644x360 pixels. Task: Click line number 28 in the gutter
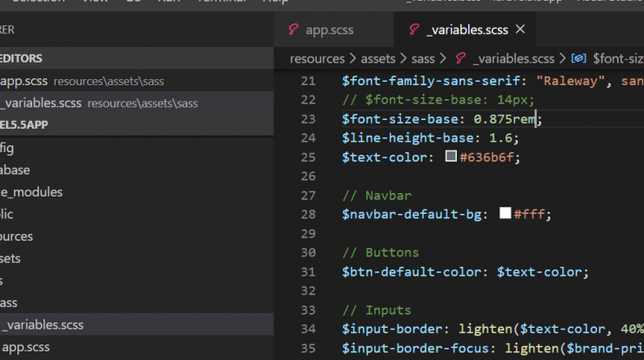308,214
